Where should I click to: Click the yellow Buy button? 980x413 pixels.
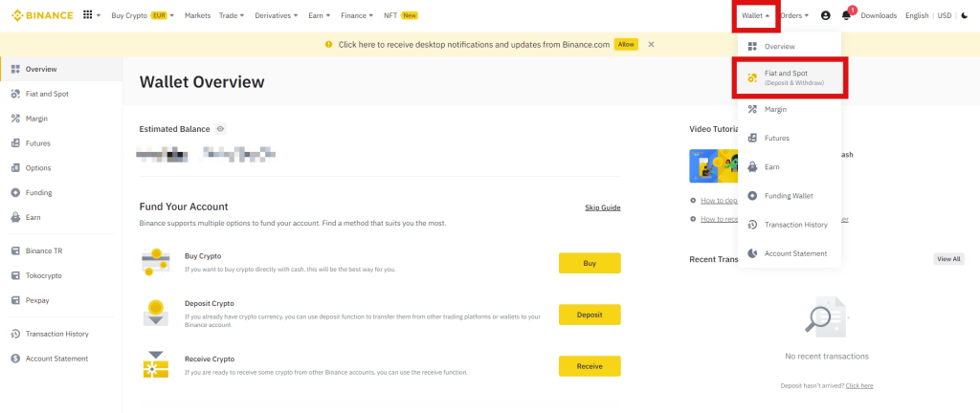[x=590, y=263]
